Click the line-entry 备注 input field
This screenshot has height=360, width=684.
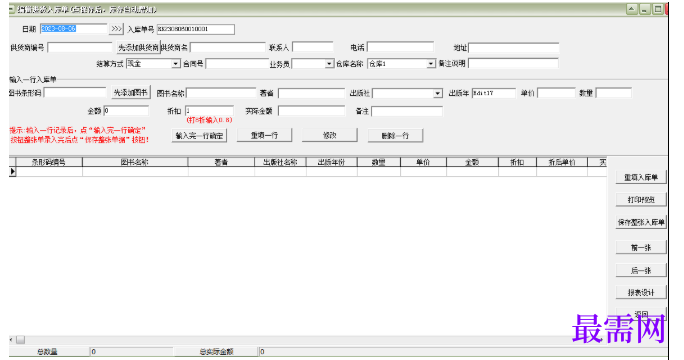[407, 111]
